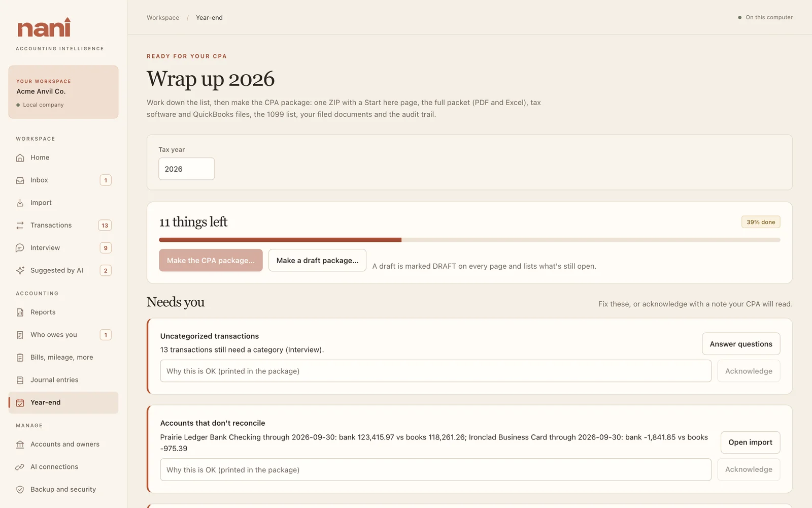Select the Acme Anvil Co. workspace card

pyautogui.click(x=63, y=92)
